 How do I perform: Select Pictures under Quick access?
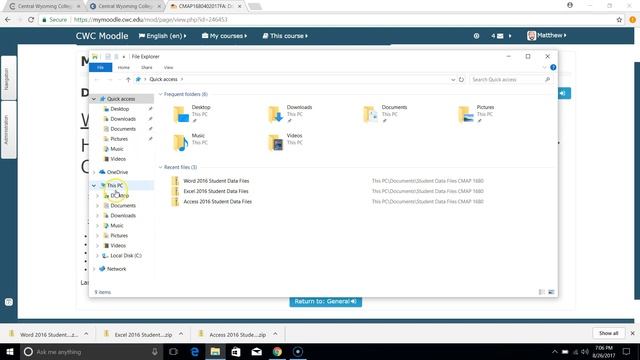pyautogui.click(x=119, y=139)
